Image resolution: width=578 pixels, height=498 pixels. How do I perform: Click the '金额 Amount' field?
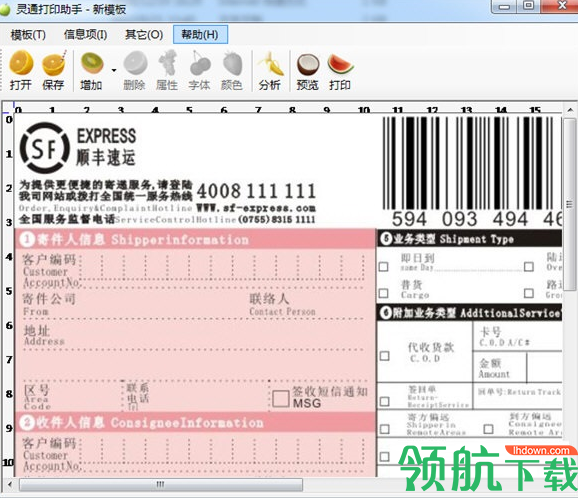tap(499, 368)
